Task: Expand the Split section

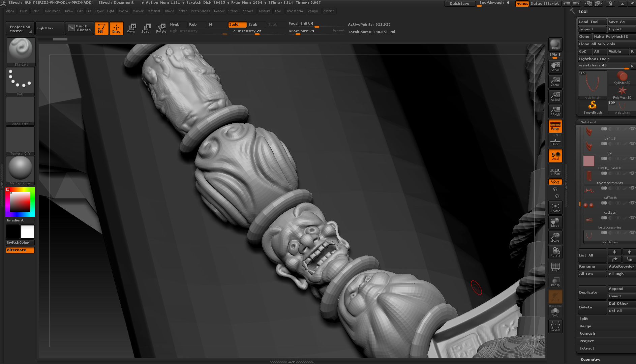Action: pyautogui.click(x=583, y=318)
